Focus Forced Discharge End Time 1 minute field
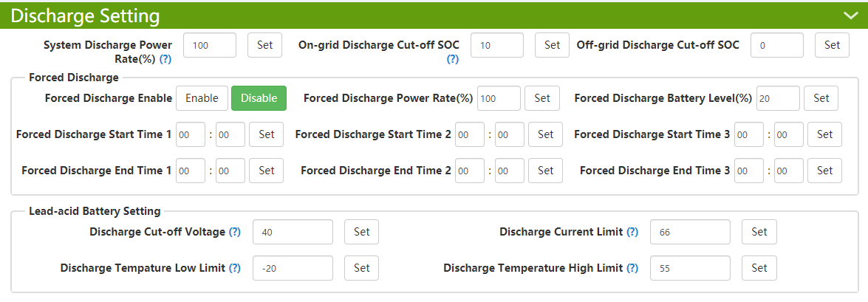This screenshot has height=302, width=868. point(230,171)
